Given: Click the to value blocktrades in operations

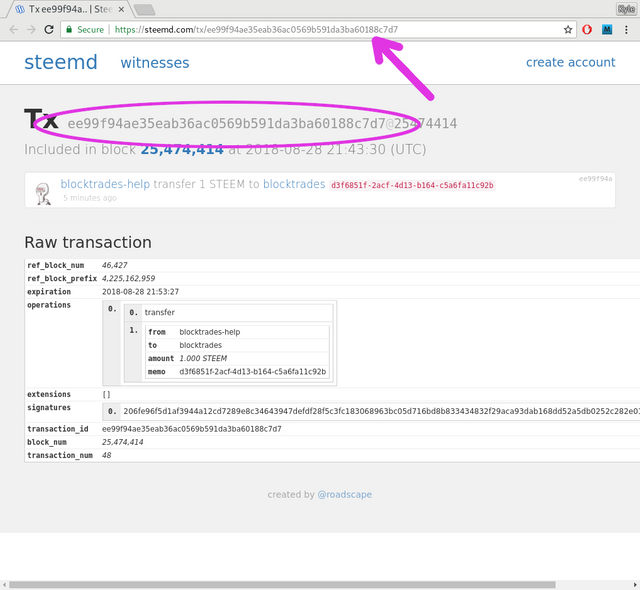Looking at the screenshot, I should coord(201,345).
